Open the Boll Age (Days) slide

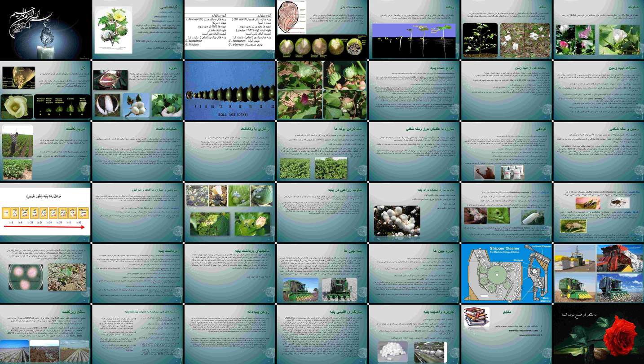(229, 91)
